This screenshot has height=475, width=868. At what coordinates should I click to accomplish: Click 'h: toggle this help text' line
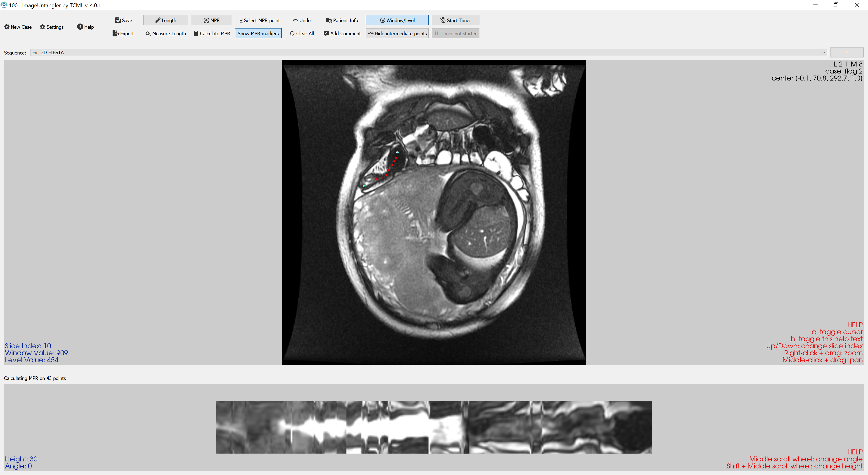827,339
